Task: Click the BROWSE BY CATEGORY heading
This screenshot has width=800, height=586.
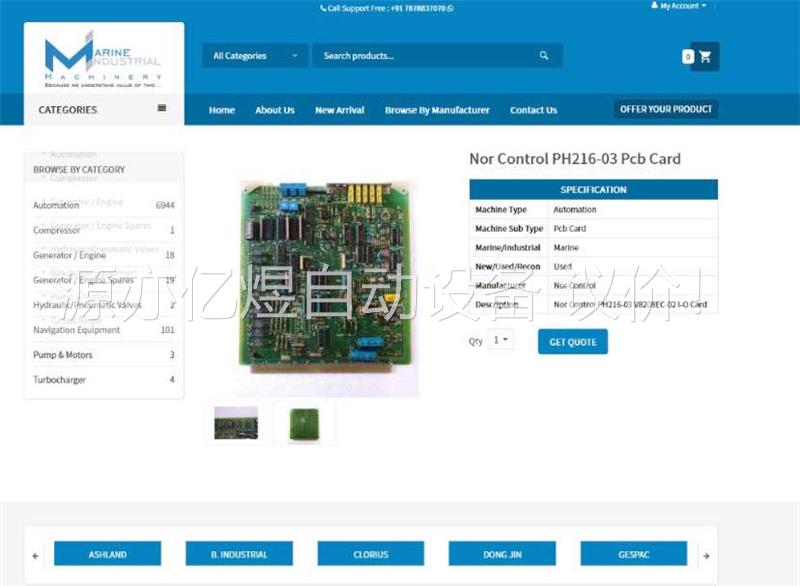Action: [79, 169]
